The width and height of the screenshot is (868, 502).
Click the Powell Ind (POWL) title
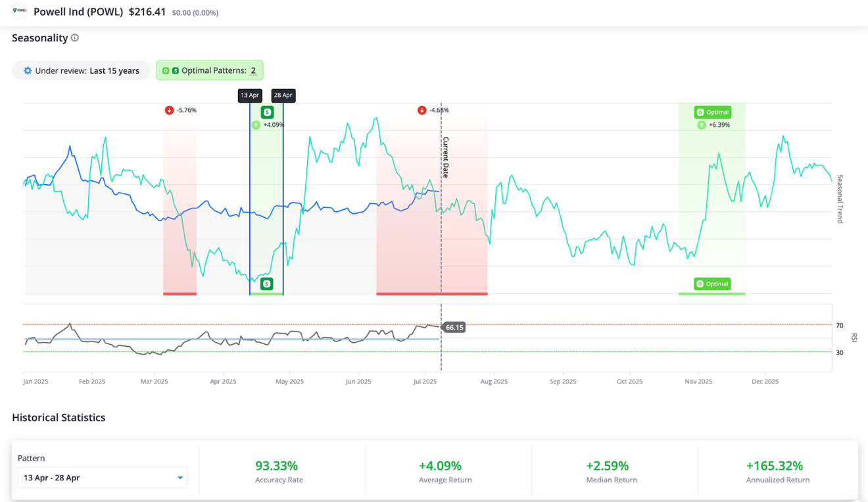[78, 12]
